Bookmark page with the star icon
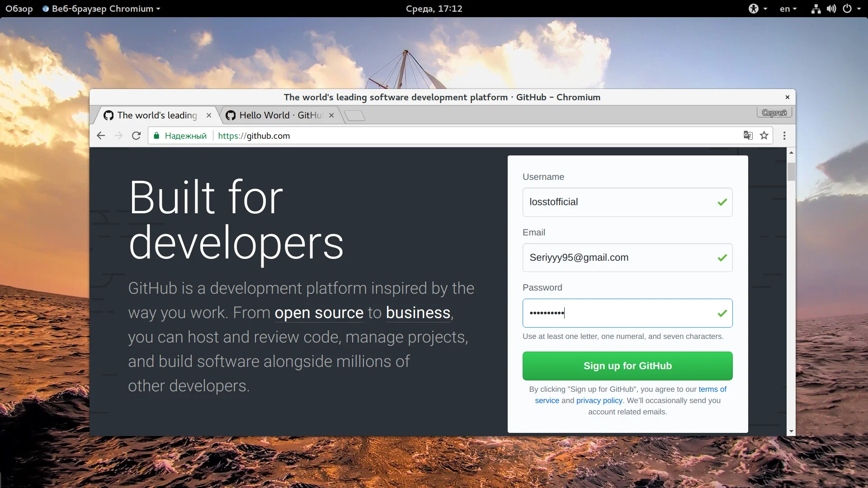The width and height of the screenshot is (868, 488). (x=764, y=136)
